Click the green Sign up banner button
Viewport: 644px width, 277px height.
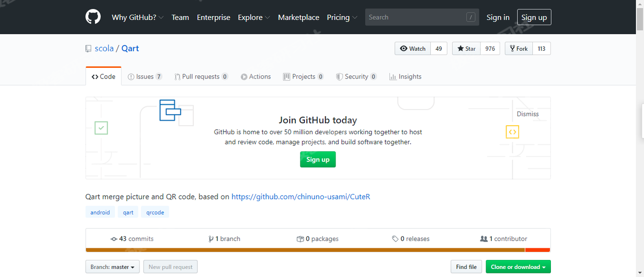[x=318, y=159]
